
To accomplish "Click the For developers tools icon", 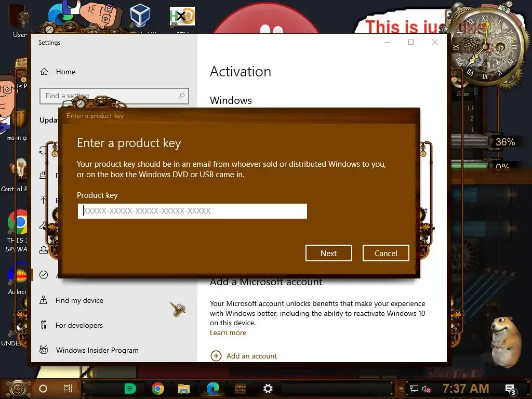I will point(44,325).
